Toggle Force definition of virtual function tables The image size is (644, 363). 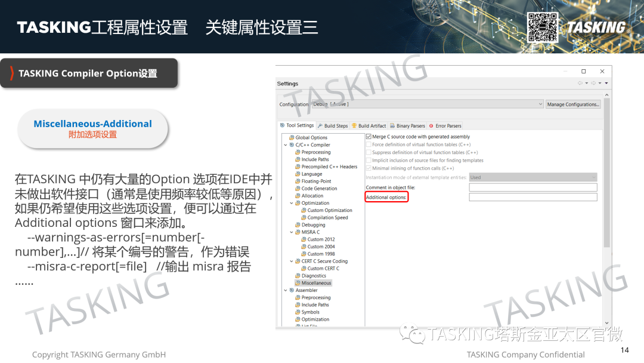(369, 144)
